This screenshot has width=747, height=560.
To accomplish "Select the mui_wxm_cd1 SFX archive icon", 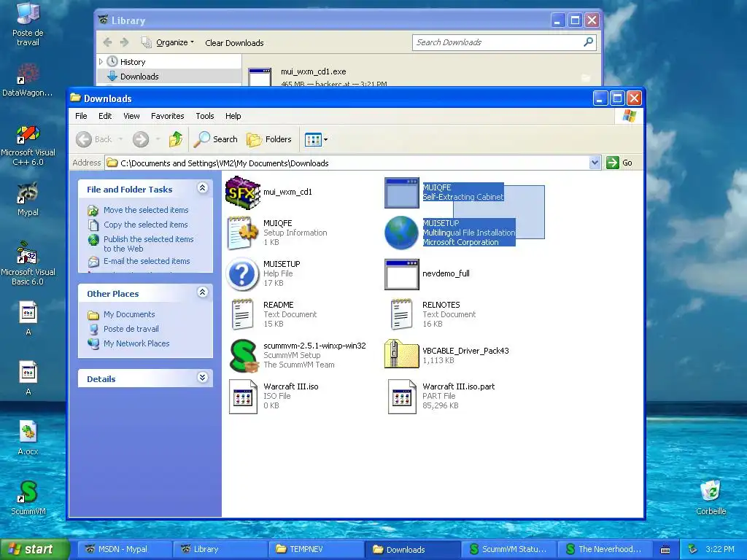I will pyautogui.click(x=242, y=192).
